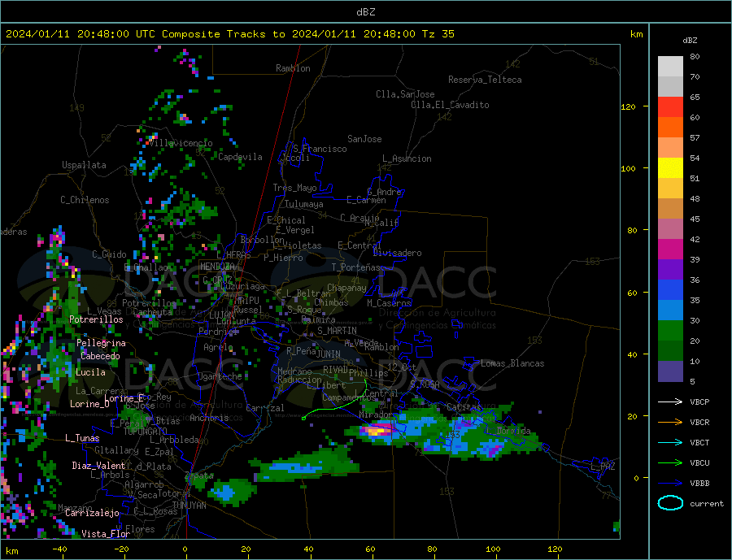
Task: Click the 'S_ROSA' map label
Action: click(425, 384)
